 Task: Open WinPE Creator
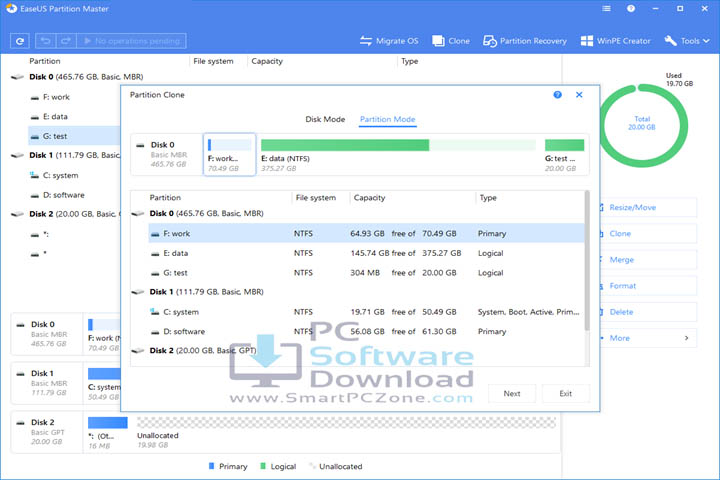(x=615, y=41)
